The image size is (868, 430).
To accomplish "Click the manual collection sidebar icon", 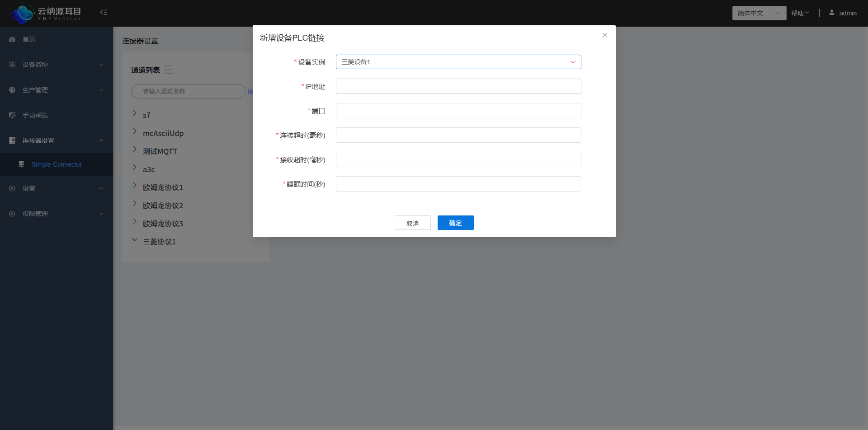I will coord(12,115).
